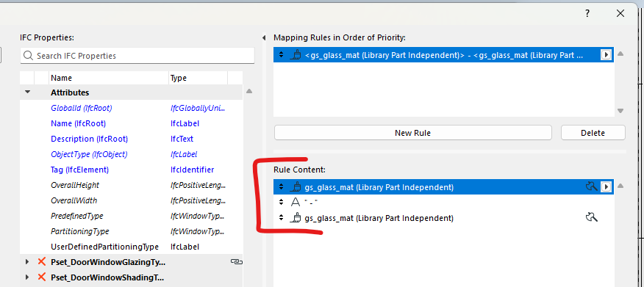Click the reorder handle of the mapping rule
Image resolution: width=644 pixels, height=287 pixels.
(x=282, y=54)
